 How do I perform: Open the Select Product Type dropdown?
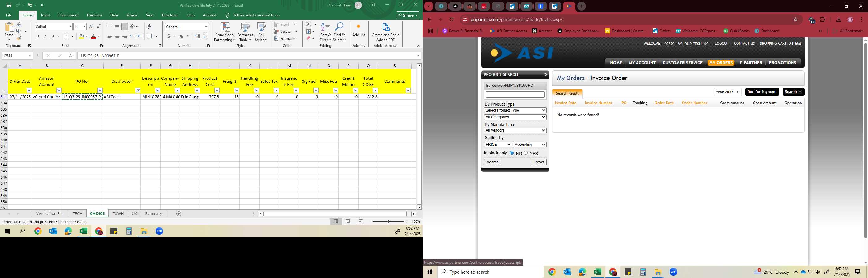tap(515, 110)
